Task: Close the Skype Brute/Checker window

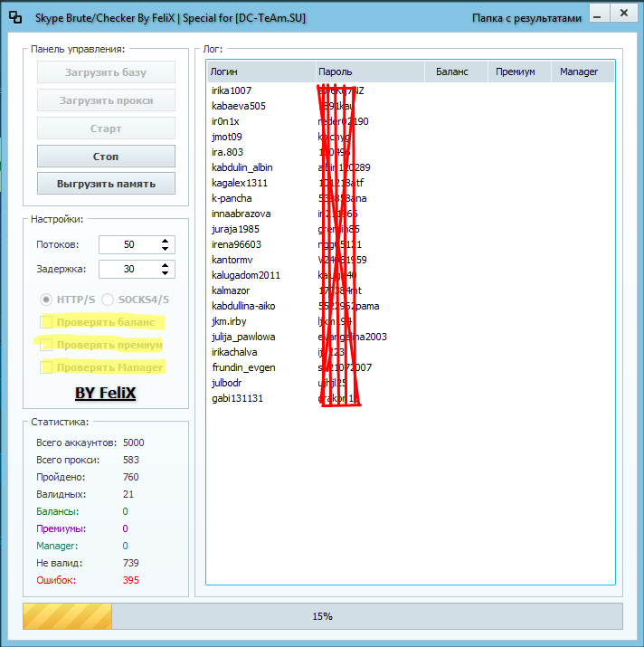Action: [624, 14]
